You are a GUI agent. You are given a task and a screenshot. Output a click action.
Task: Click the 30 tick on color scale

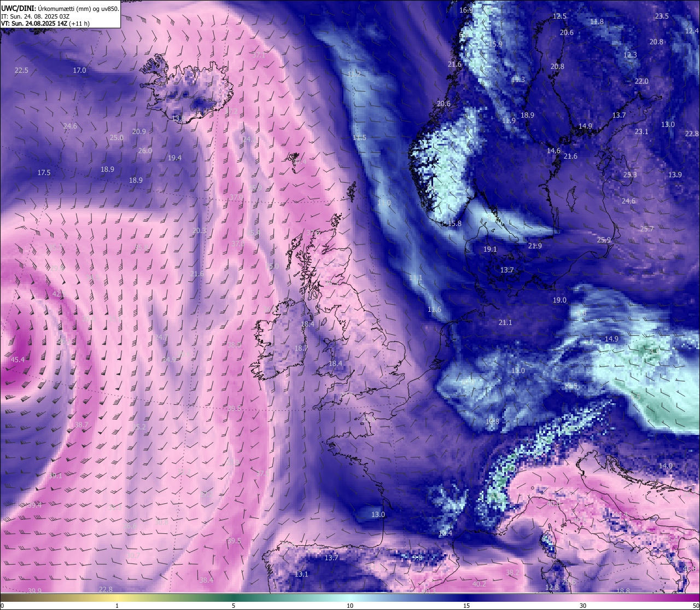[x=583, y=606]
